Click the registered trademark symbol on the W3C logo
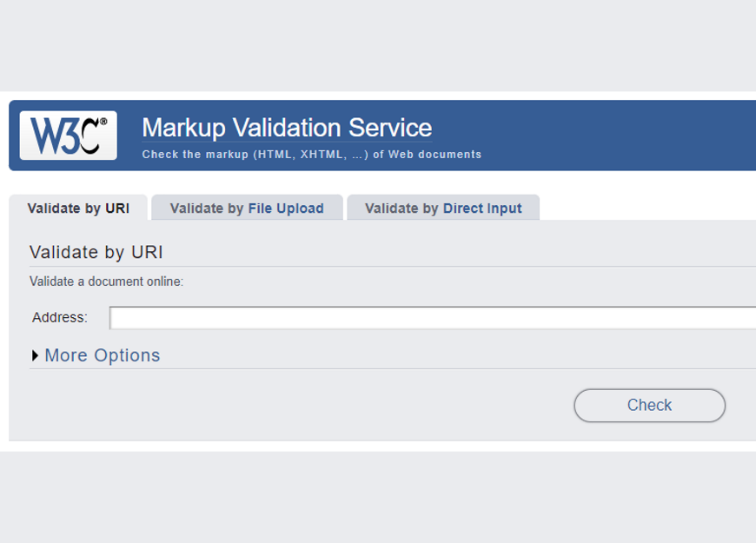 [103, 123]
